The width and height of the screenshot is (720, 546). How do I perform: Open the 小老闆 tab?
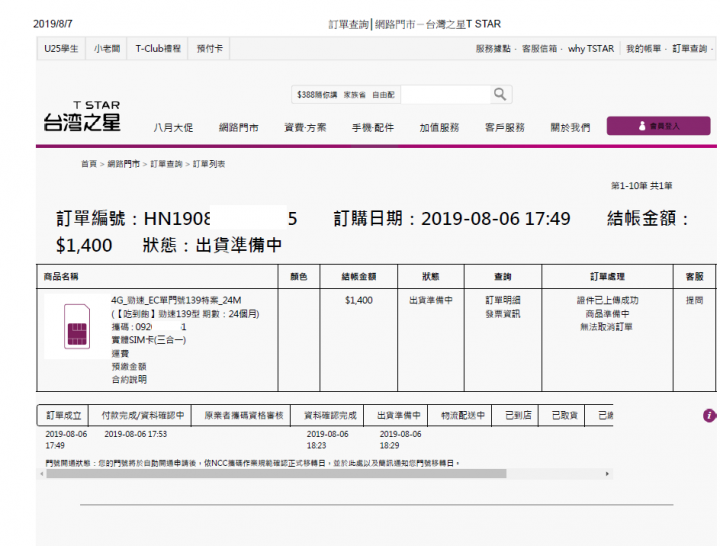coord(107,49)
